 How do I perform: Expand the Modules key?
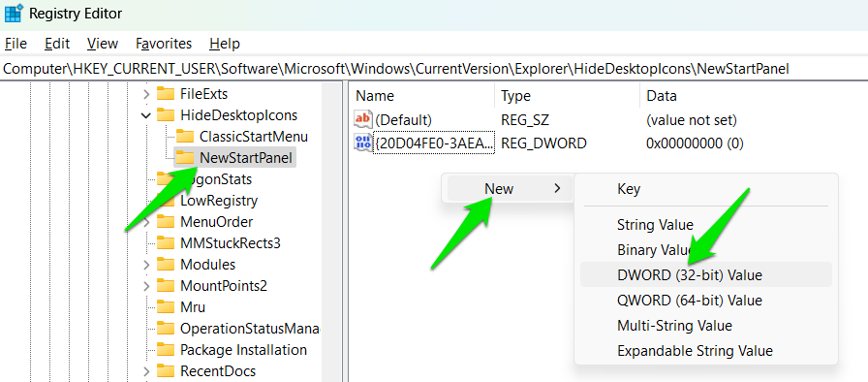146,265
